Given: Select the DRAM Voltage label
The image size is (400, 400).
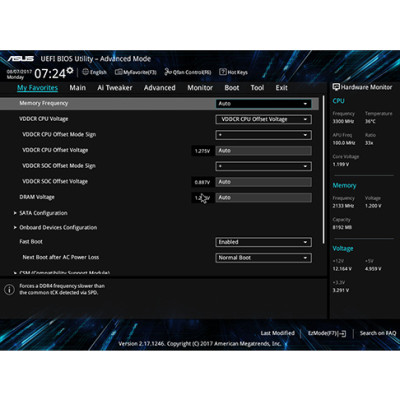Looking at the screenshot, I should click(37, 197).
